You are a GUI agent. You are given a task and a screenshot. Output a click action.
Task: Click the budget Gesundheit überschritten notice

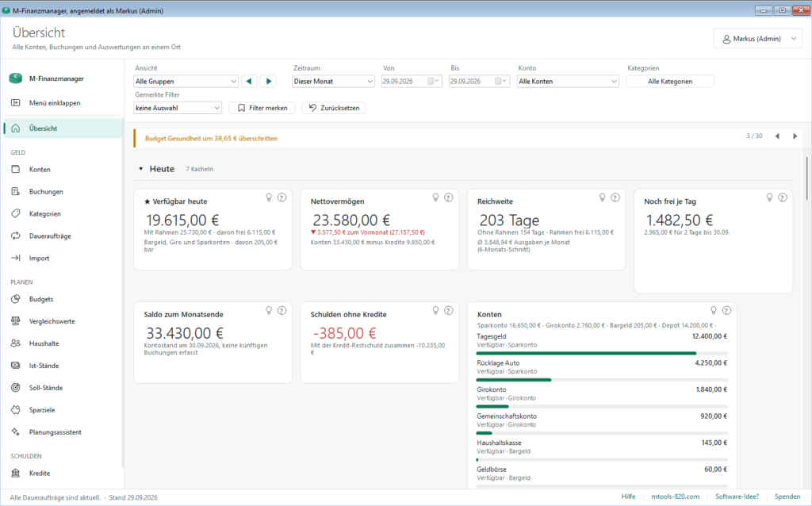tap(211, 138)
